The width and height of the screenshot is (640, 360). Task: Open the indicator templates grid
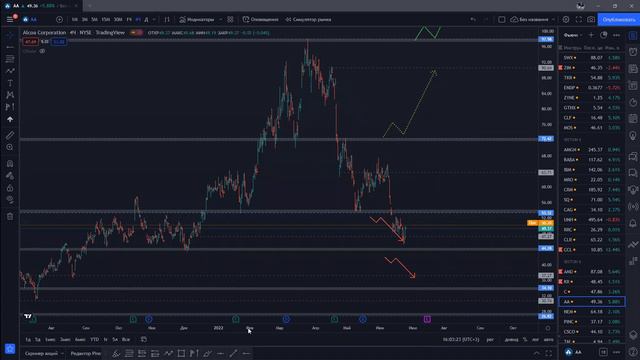click(230, 19)
